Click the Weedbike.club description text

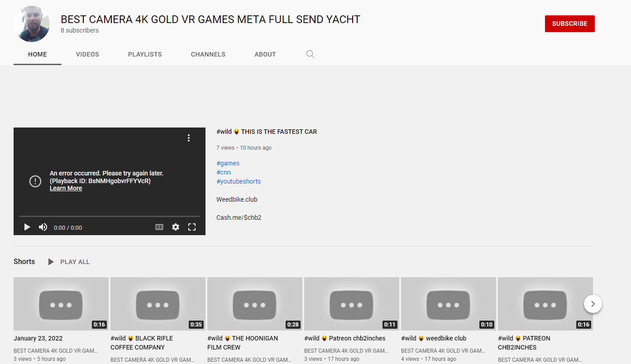click(237, 199)
